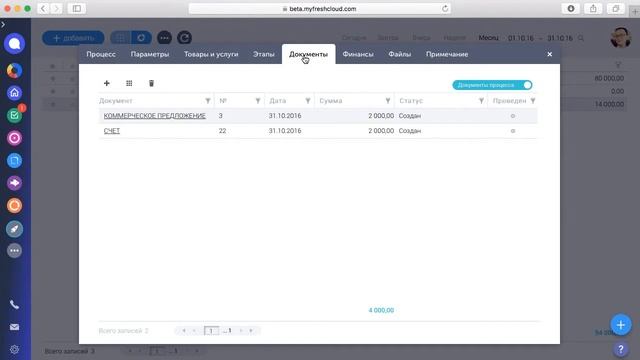Open the home icon in the sidebar
The width and height of the screenshot is (640, 360).
point(14,93)
